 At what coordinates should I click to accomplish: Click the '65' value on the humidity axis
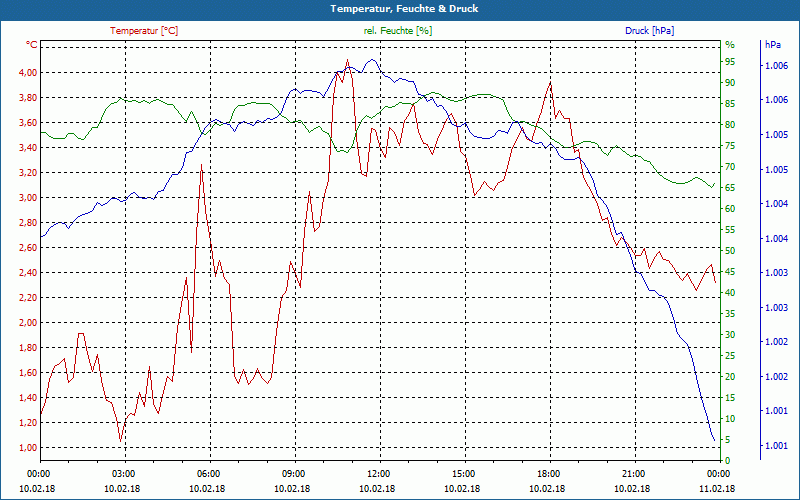[730, 188]
